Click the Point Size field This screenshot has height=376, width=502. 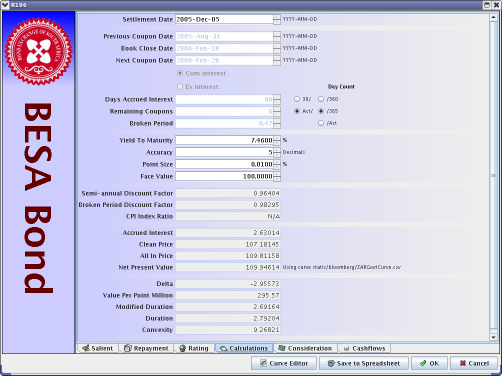[x=224, y=164]
